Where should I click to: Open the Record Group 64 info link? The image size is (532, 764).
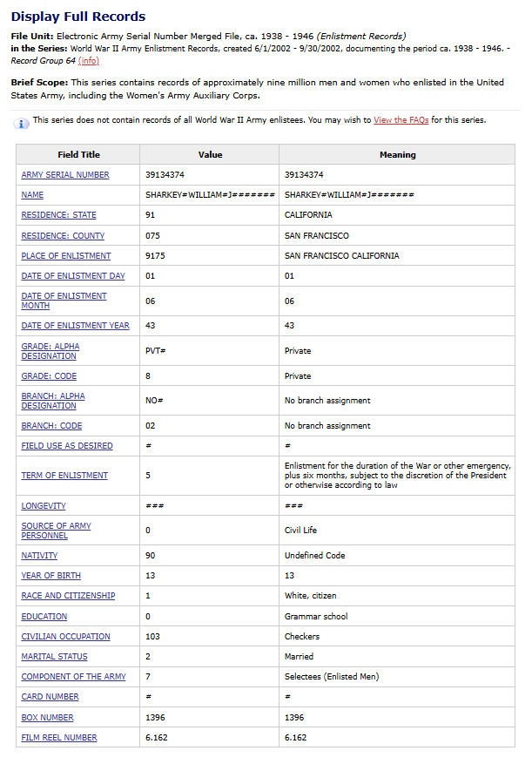tap(89, 60)
